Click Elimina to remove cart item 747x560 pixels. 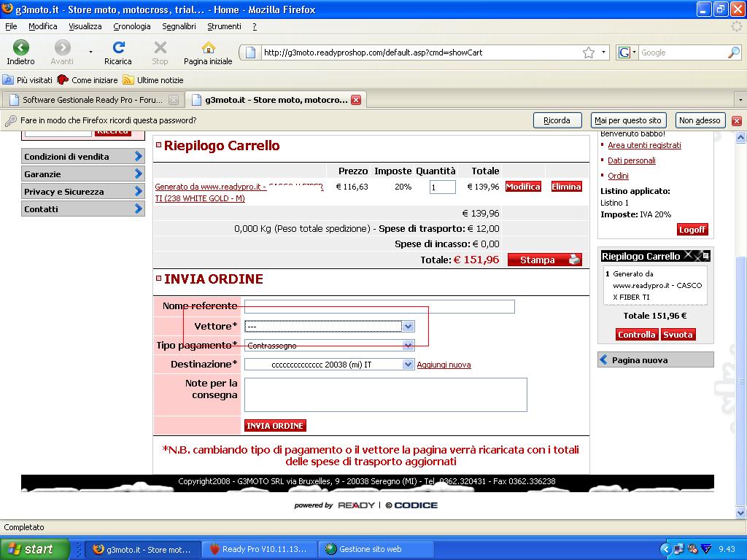566,187
